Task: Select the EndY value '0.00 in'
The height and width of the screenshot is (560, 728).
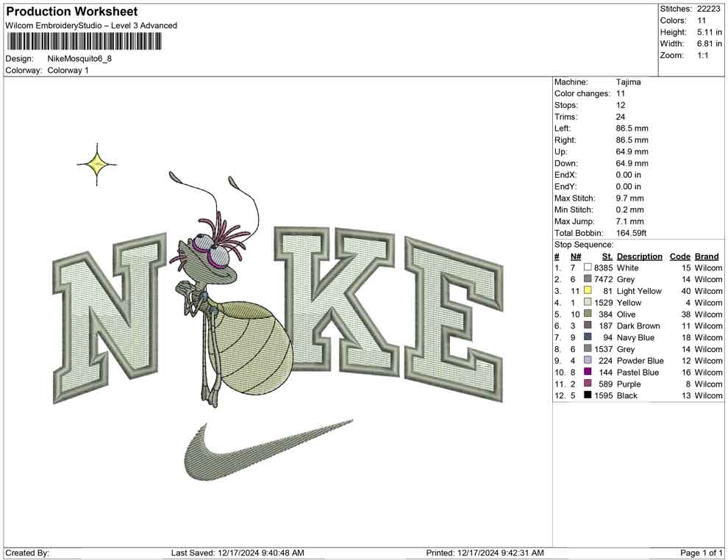Action: 629,186
